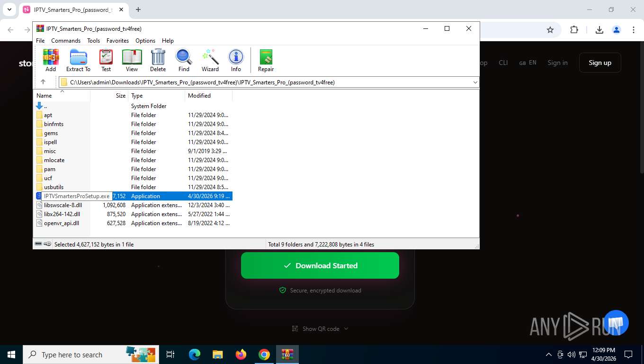Open a new Chrome tab

click(x=138, y=9)
